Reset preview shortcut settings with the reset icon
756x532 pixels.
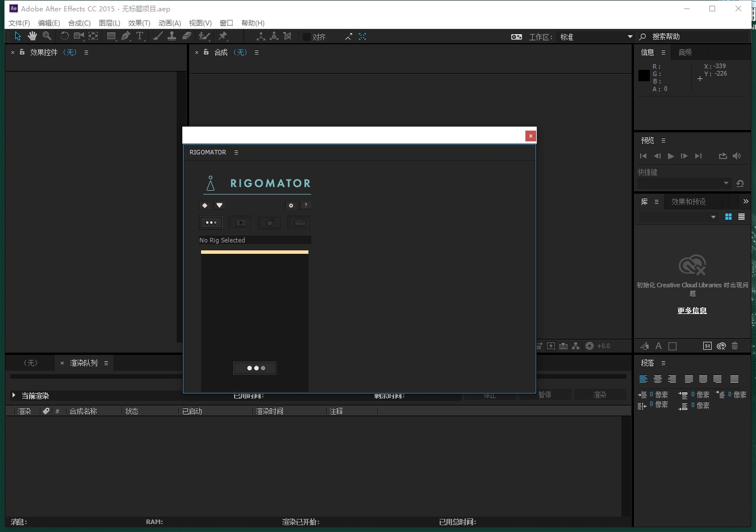pyautogui.click(x=740, y=183)
